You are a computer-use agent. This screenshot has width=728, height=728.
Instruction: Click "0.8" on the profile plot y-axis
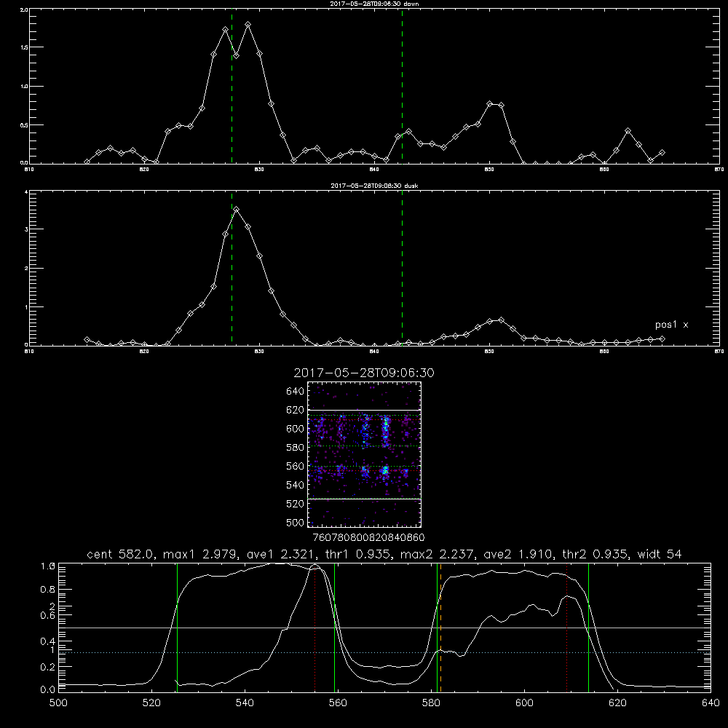click(47, 590)
